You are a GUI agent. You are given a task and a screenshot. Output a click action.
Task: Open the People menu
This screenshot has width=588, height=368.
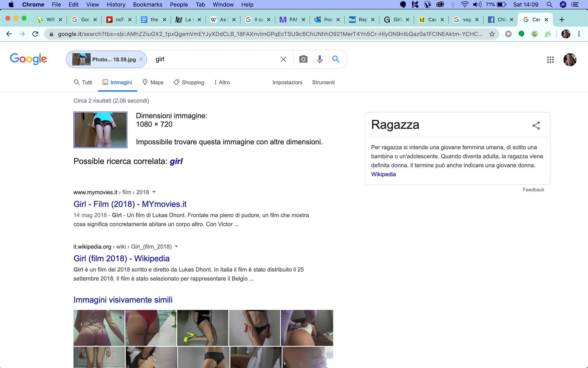(x=179, y=5)
